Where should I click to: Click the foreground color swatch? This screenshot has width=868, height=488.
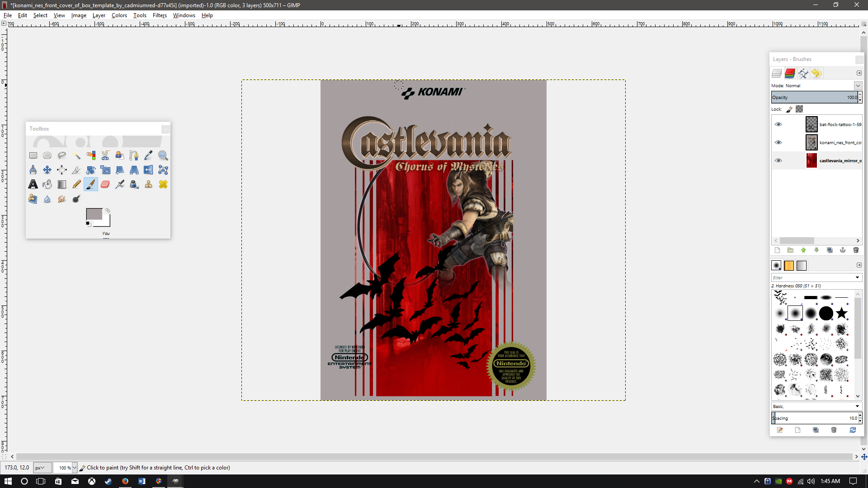(94, 214)
